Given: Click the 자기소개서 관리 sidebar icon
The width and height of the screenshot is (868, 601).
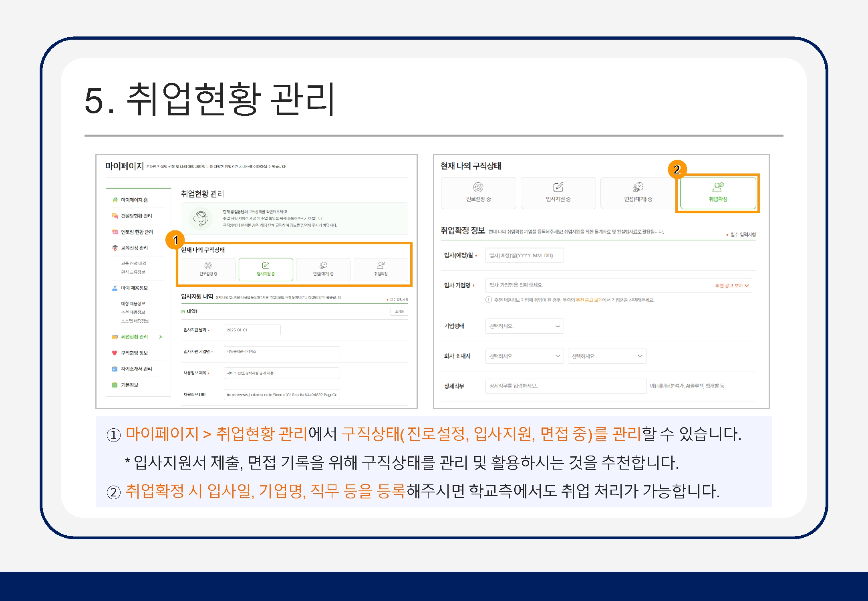Looking at the screenshot, I should (115, 369).
